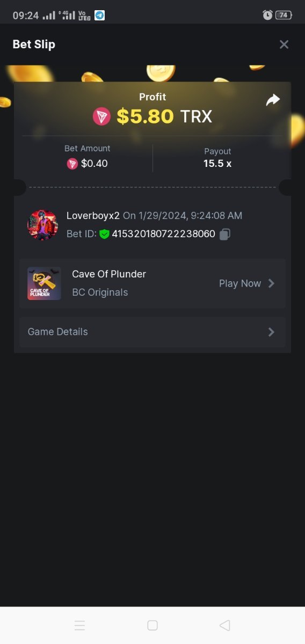Tap the share arrow icon on profit card
The width and height of the screenshot is (305, 644).
pyautogui.click(x=273, y=100)
